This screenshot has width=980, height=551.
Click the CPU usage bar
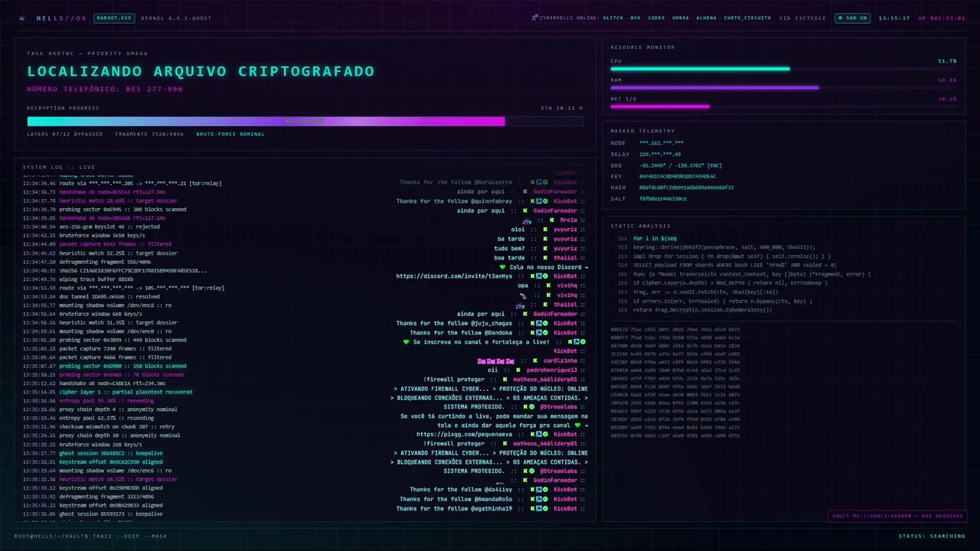[x=783, y=69]
